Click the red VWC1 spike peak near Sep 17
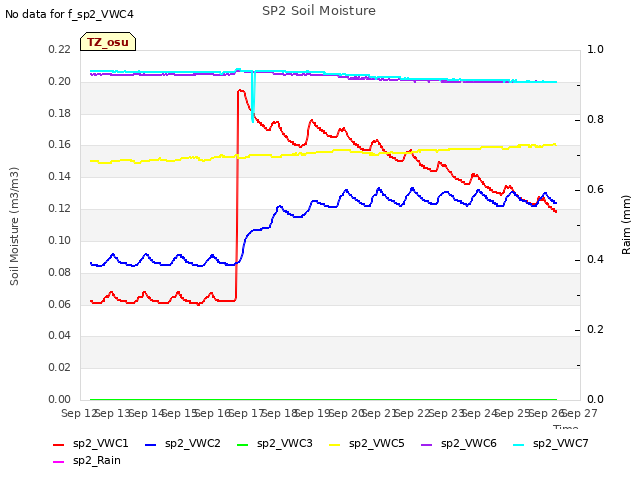The image size is (640, 480). coord(240,90)
